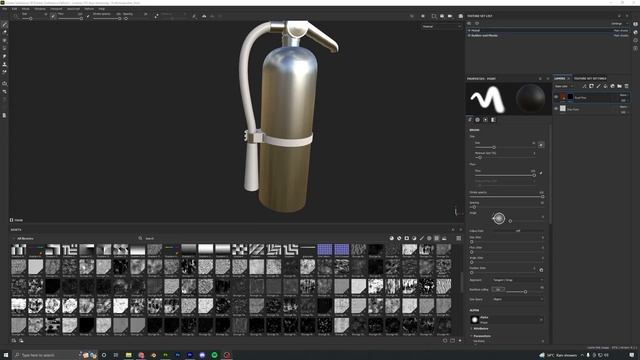Select the Eraser tool in left toolbar
640x360 pixels.
pos(4,32)
